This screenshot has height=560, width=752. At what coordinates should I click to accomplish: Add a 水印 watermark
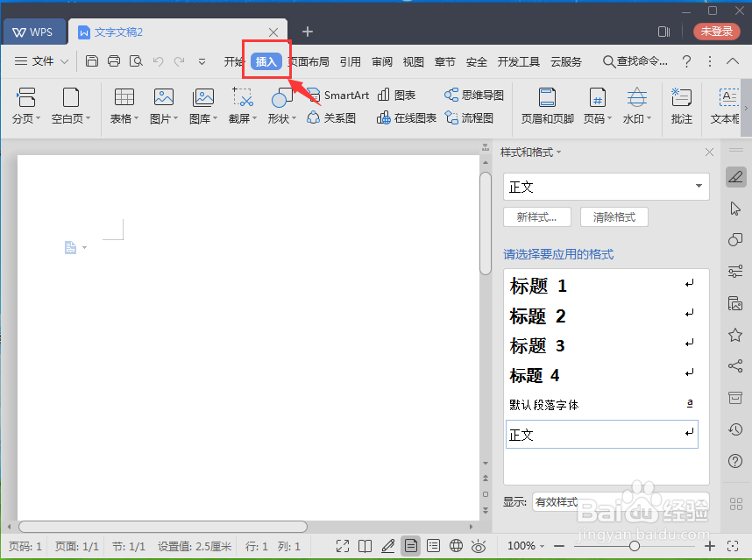click(637, 106)
